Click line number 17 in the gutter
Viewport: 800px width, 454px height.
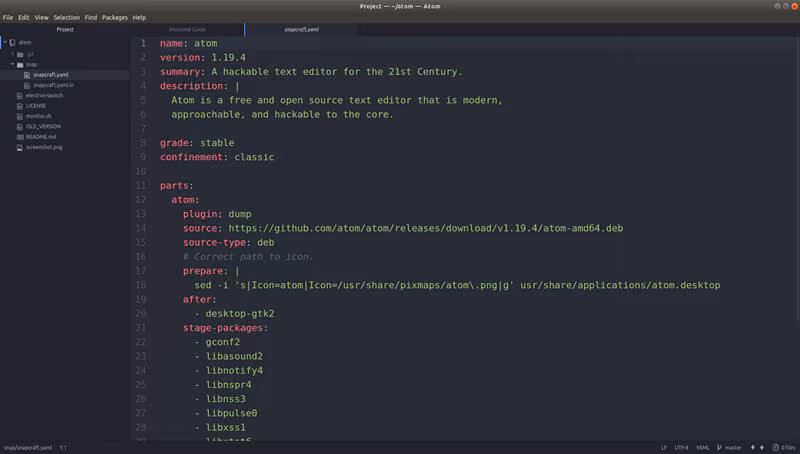click(x=141, y=271)
